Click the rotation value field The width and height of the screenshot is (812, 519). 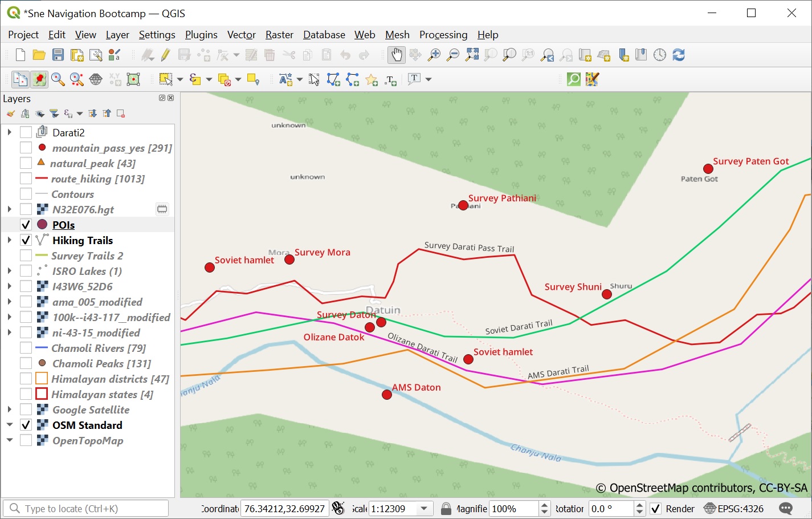(x=611, y=509)
